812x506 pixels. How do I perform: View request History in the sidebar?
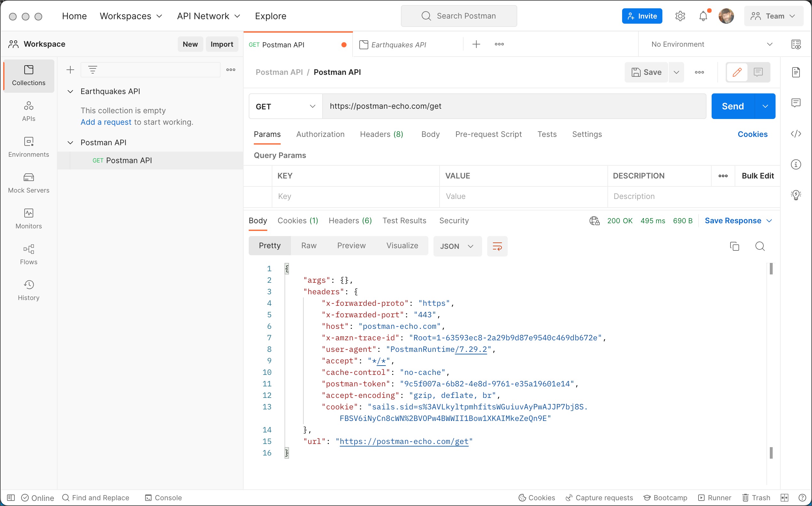pyautogui.click(x=28, y=290)
